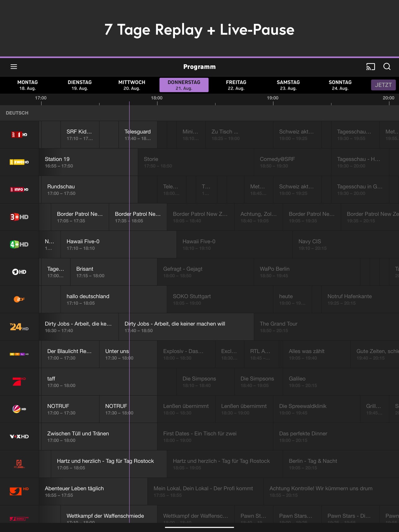Choose the Sat.1 HD channel logo
399x532 pixels.
(19, 409)
